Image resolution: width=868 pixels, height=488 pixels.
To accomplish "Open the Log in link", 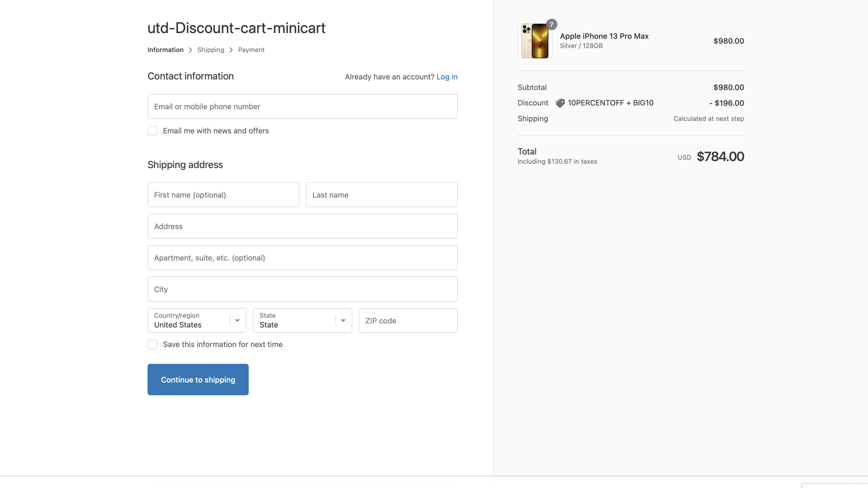I will [446, 76].
